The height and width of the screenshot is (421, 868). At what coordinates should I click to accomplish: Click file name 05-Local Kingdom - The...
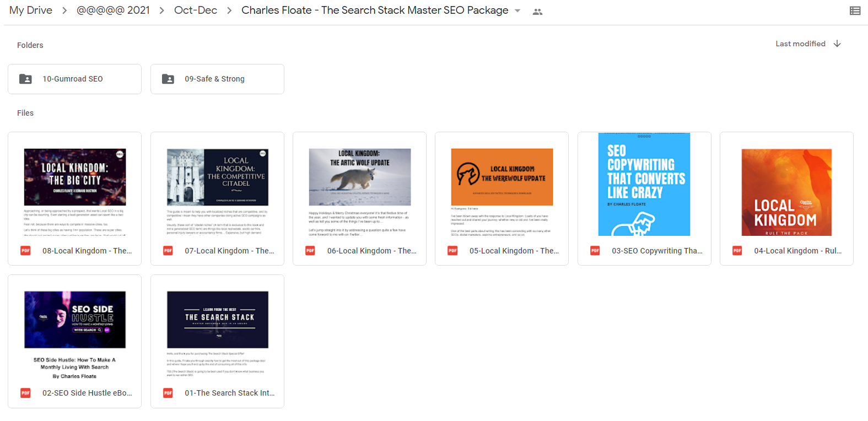click(514, 251)
